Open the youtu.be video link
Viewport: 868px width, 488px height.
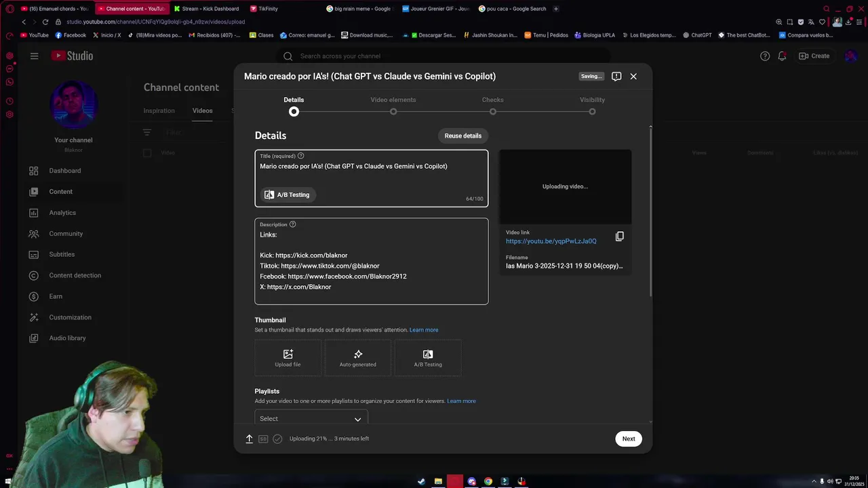(551, 241)
